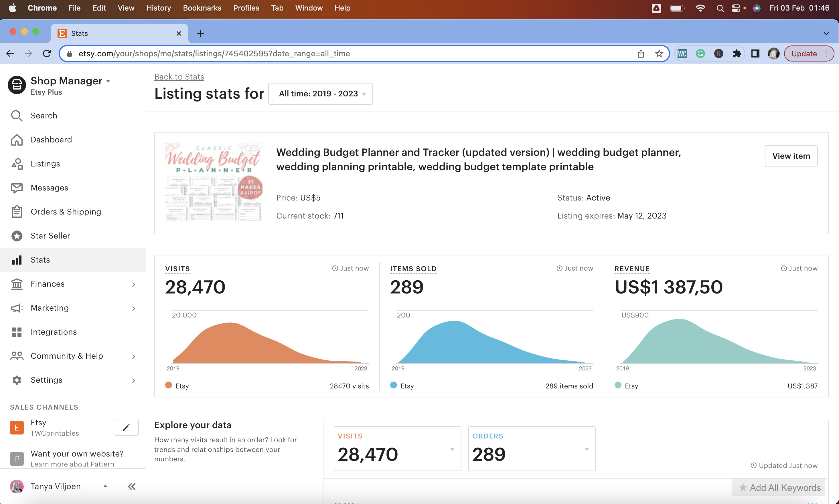The image size is (839, 504).
Task: Expand the Finances submenu
Action: 134,284
